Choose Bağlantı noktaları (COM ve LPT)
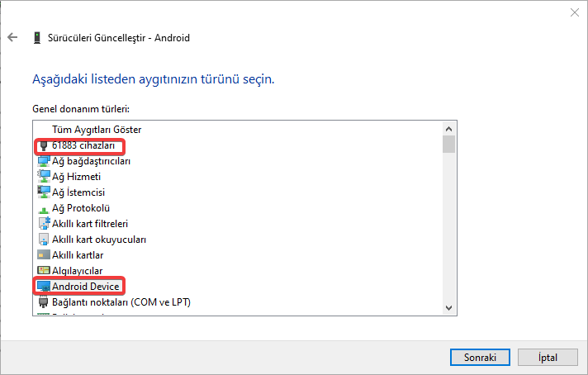588x375 pixels. click(x=121, y=302)
